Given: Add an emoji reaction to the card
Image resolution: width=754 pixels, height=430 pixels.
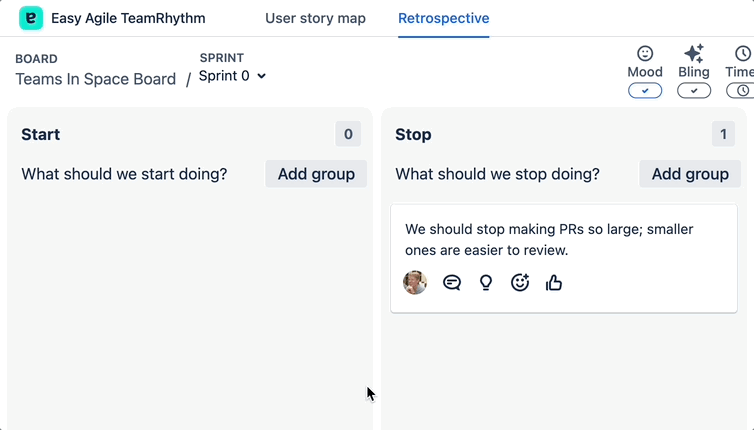Looking at the screenshot, I should tap(520, 283).
